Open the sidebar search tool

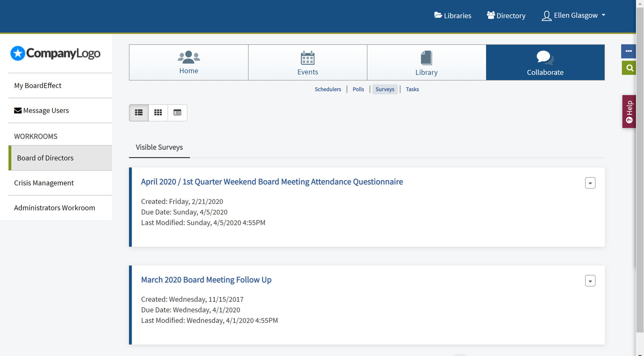coord(629,68)
